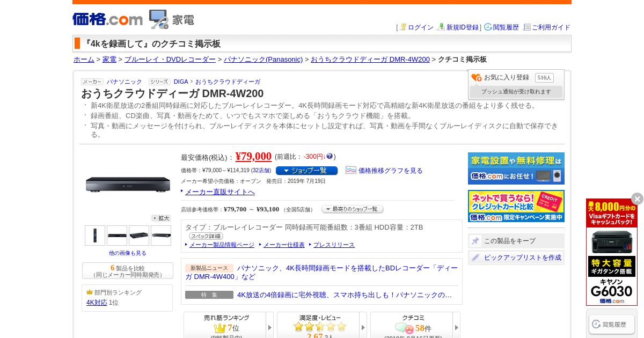Screen dimensions: 644x338
Task: Open the Canon G6030 advertisement
Action: click(612, 252)
